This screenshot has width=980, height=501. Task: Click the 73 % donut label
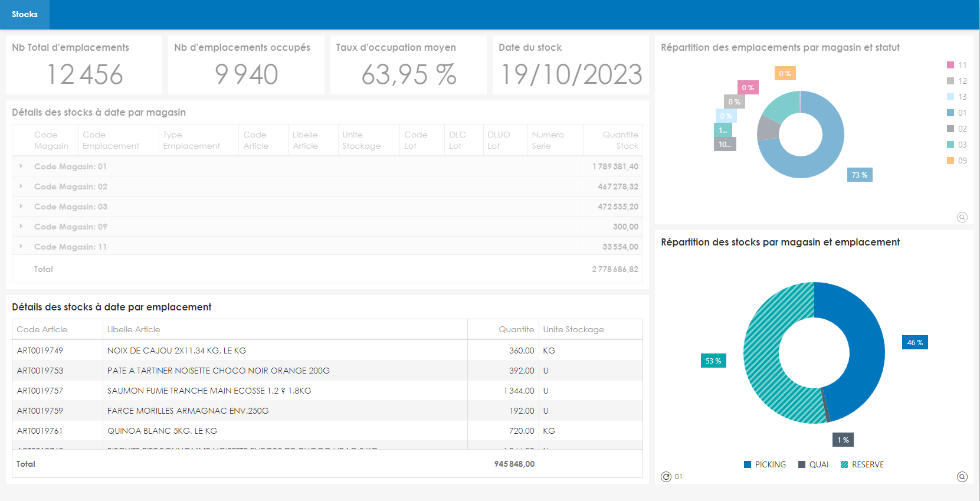click(x=859, y=175)
